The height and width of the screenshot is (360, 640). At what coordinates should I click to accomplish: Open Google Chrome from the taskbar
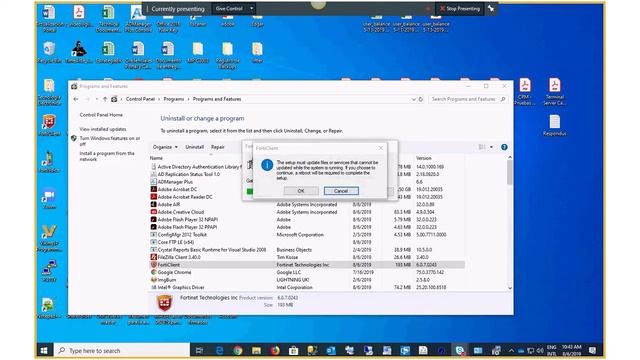click(x=238, y=351)
